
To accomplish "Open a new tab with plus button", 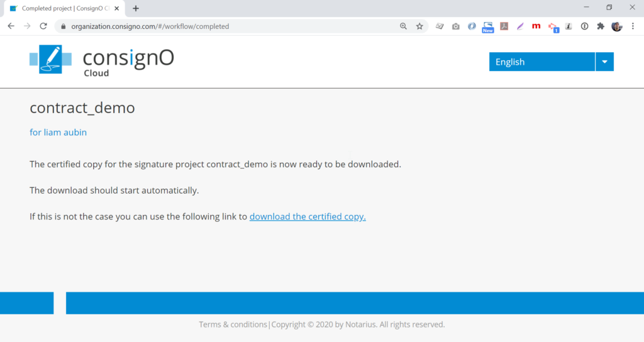I will click(136, 8).
